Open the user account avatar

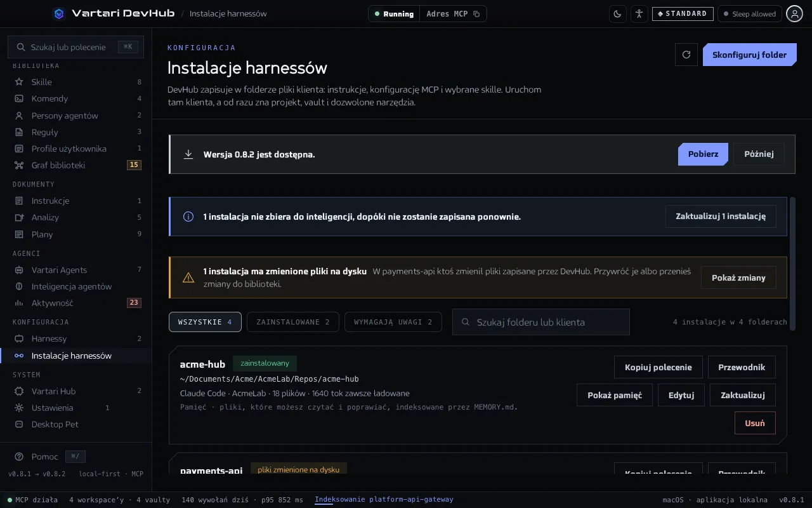(794, 14)
